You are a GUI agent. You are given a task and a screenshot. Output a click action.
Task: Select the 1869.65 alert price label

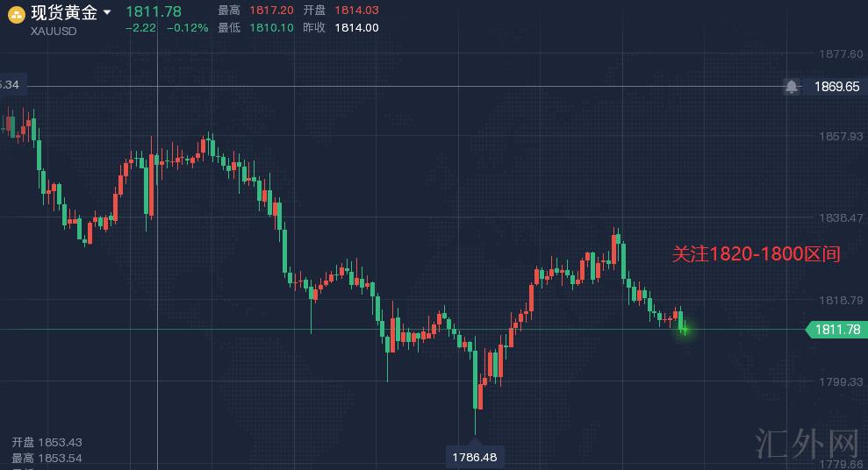[x=836, y=86]
